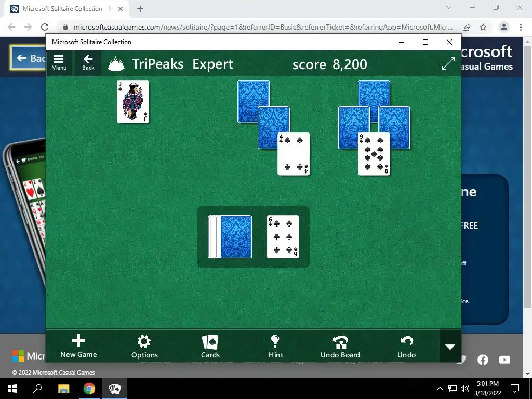532x399 pixels.
Task: Click the address bar URL
Action: [263, 27]
